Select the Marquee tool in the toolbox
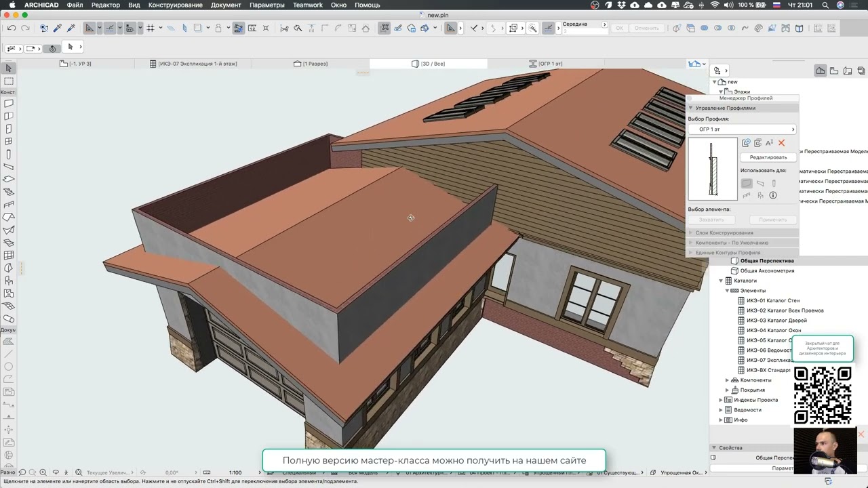The image size is (868, 488). (9, 81)
